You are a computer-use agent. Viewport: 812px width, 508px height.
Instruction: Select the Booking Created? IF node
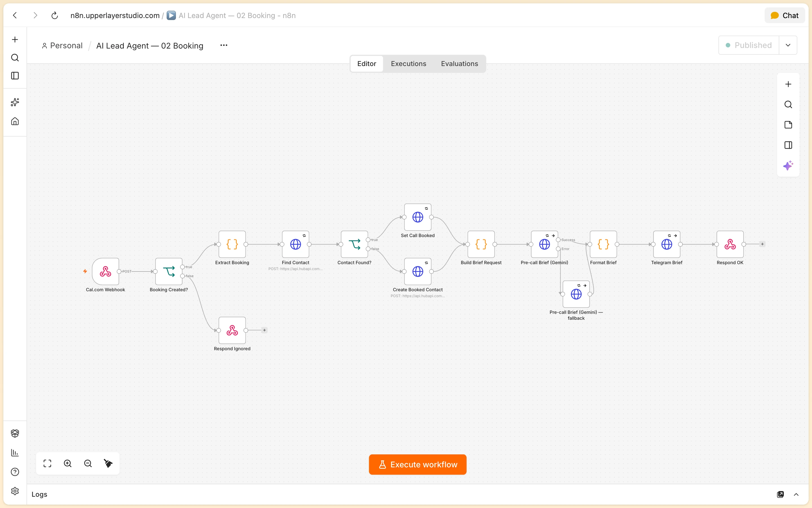click(169, 271)
